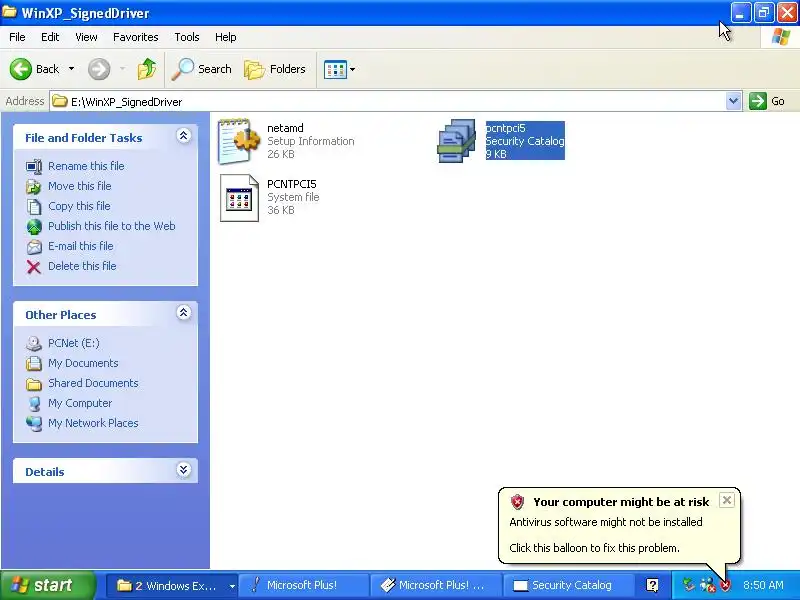Screen dimensions: 800x600
Task: Open the Tools menu
Action: pyautogui.click(x=187, y=37)
